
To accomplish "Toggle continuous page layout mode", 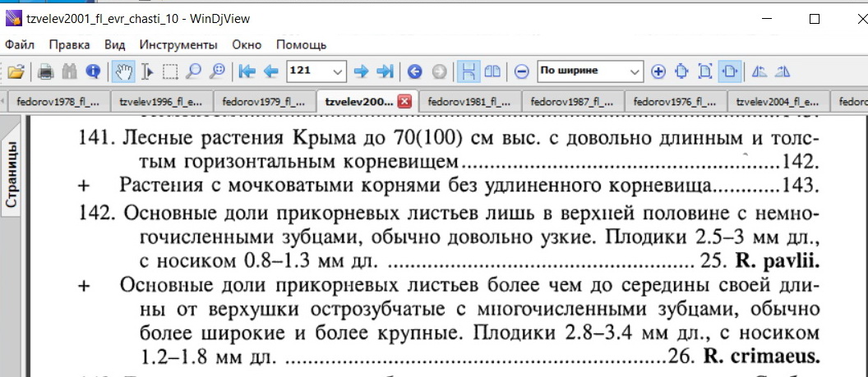I will coord(468,71).
